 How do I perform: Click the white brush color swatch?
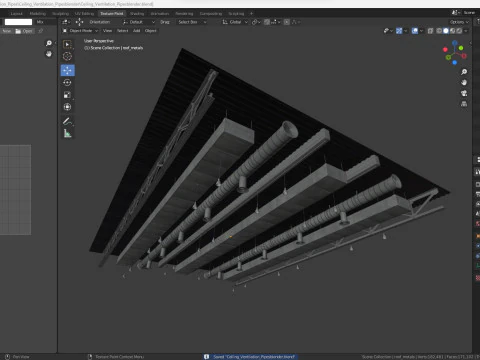18,22
